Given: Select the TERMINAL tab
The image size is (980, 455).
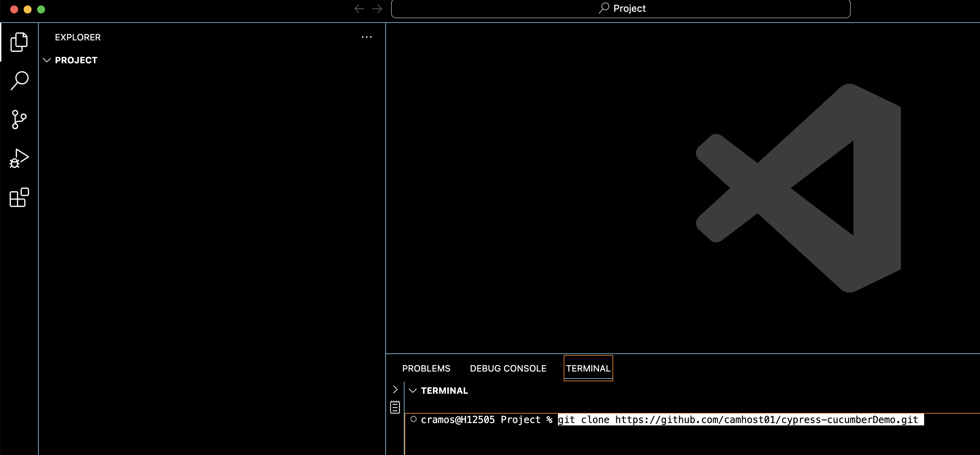Looking at the screenshot, I should point(588,368).
